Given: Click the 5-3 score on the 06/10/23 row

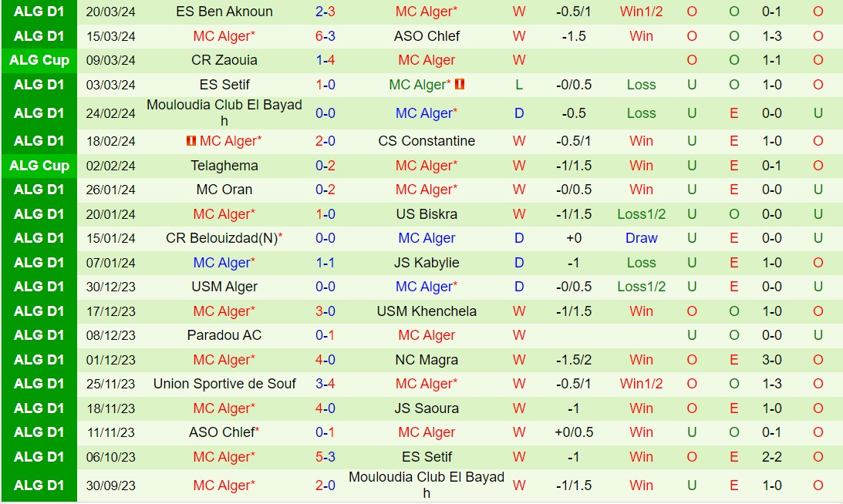Looking at the screenshot, I should [x=325, y=457].
